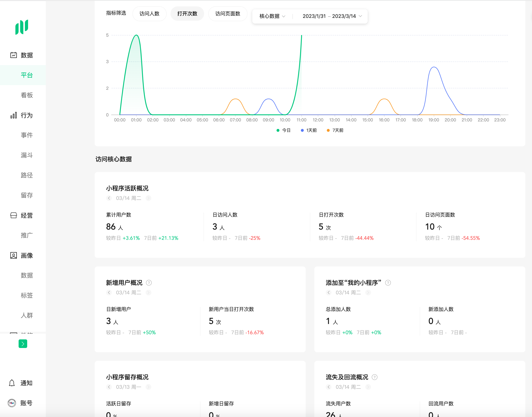Open help icon next to 流失及回流概况
The height and width of the screenshot is (417, 532).
click(x=374, y=377)
